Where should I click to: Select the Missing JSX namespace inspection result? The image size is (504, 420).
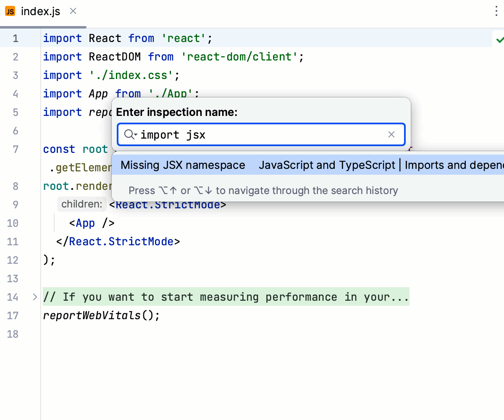click(x=183, y=165)
